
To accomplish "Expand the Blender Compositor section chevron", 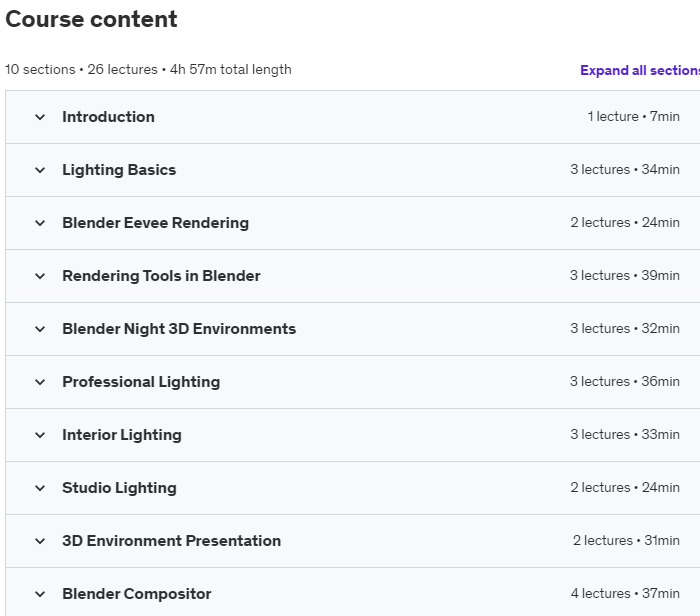I will tap(40, 595).
